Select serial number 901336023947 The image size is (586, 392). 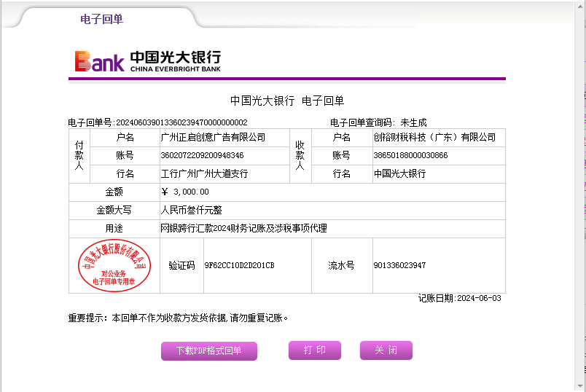399,265
